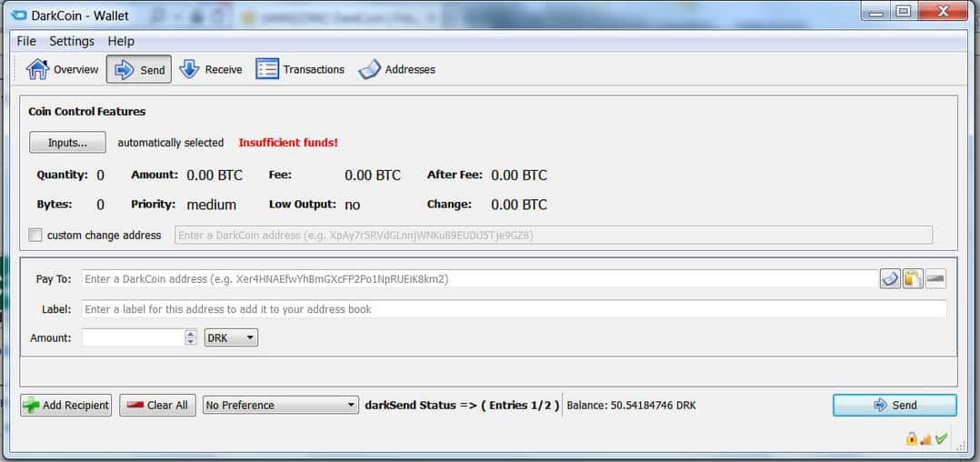The image size is (980, 462).
Task: Maximize the DarkCoin wallet window
Action: 903,11
